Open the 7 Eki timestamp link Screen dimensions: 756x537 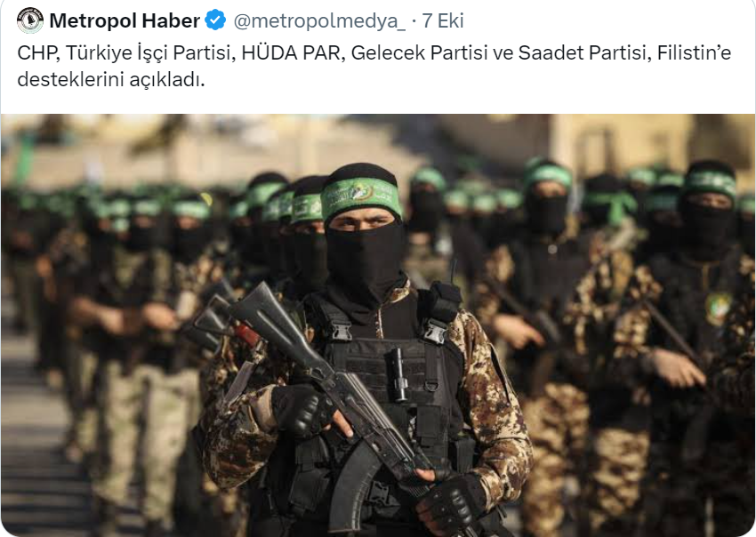(443, 20)
